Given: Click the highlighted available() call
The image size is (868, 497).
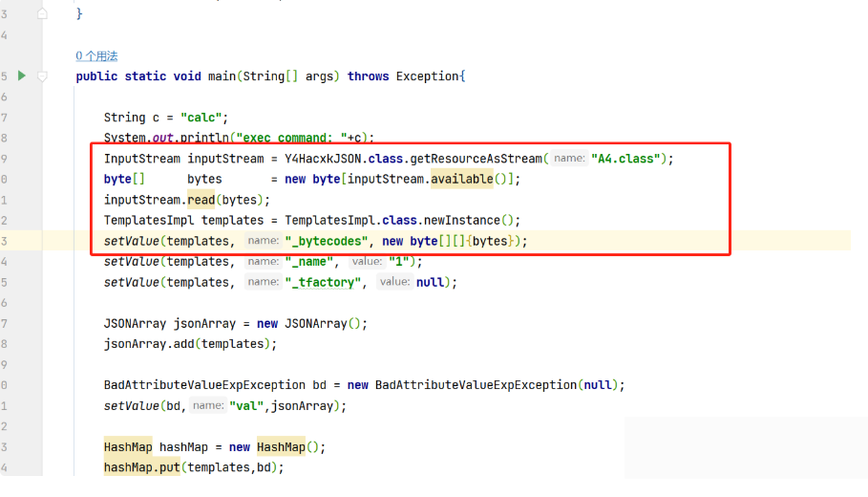Looking at the screenshot, I should tap(461, 179).
